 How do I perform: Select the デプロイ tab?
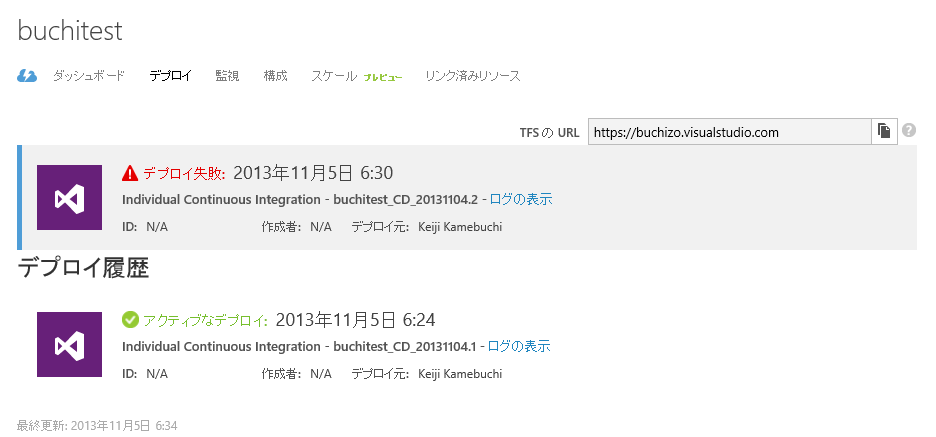pos(170,76)
